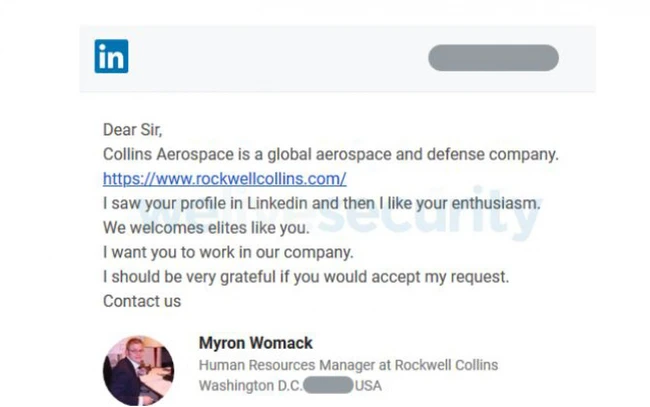Viewport: 650px width, 407px height.
Task: Select the Myron Womack sender name
Action: (x=256, y=343)
